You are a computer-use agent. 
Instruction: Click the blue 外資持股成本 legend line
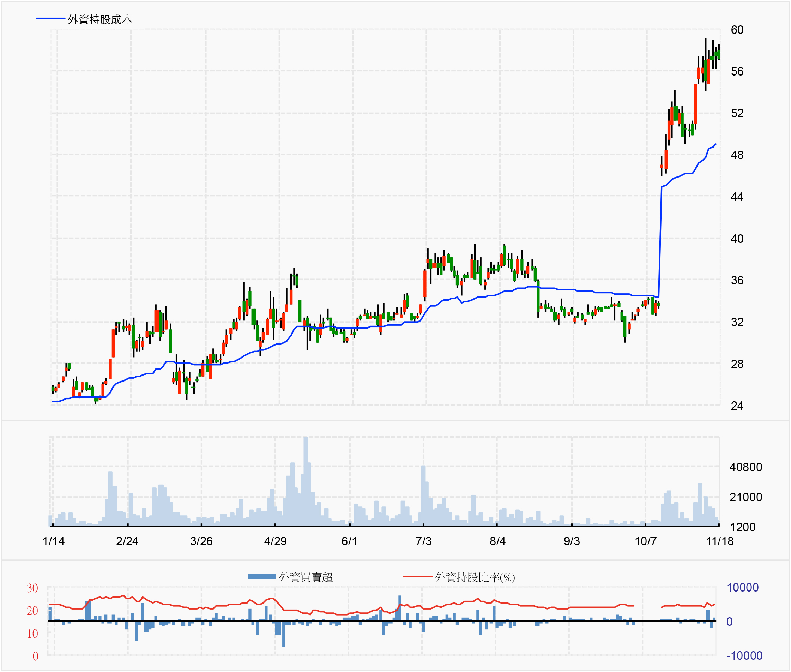[50, 18]
